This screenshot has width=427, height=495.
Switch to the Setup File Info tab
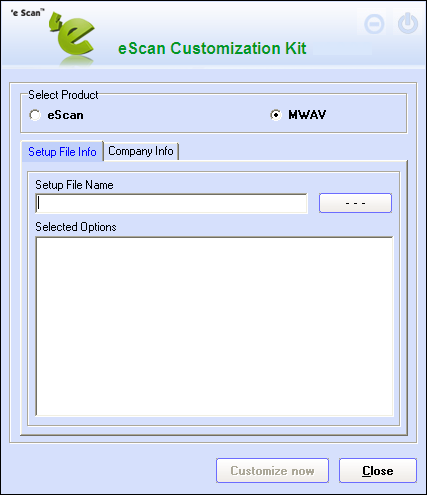62,152
